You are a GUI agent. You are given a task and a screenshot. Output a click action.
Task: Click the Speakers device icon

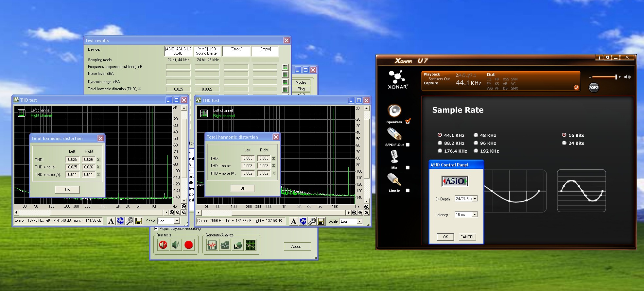tap(394, 111)
